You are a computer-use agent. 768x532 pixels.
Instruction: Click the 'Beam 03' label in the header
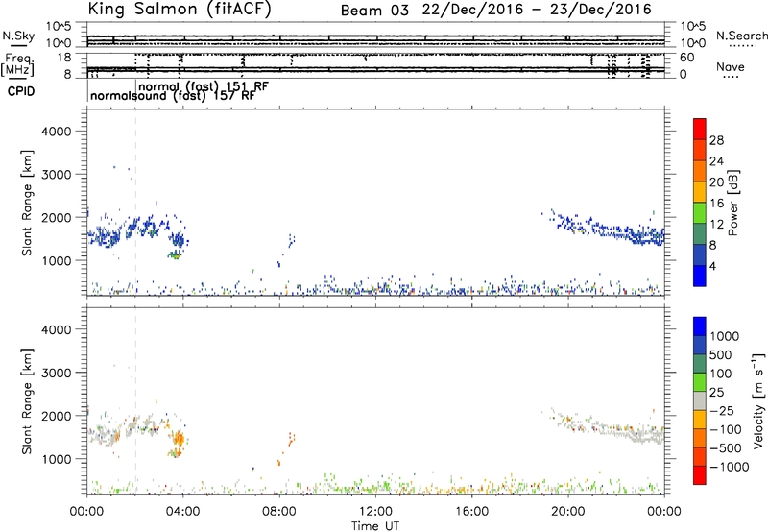[374, 11]
